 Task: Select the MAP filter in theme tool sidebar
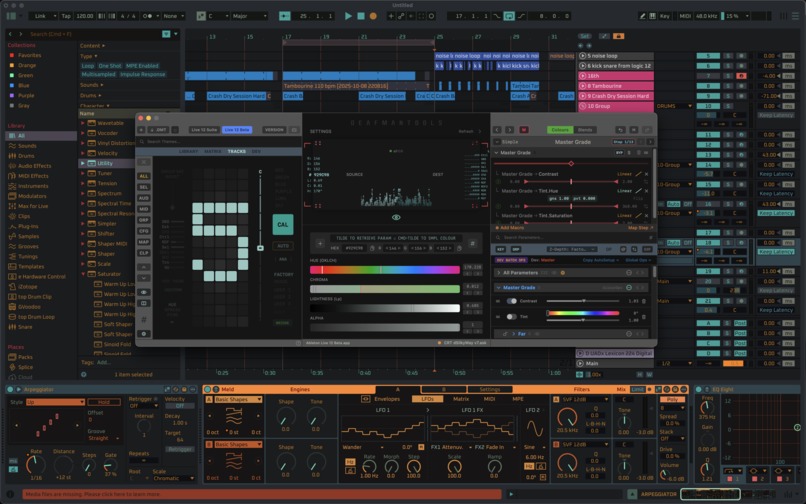(x=144, y=242)
